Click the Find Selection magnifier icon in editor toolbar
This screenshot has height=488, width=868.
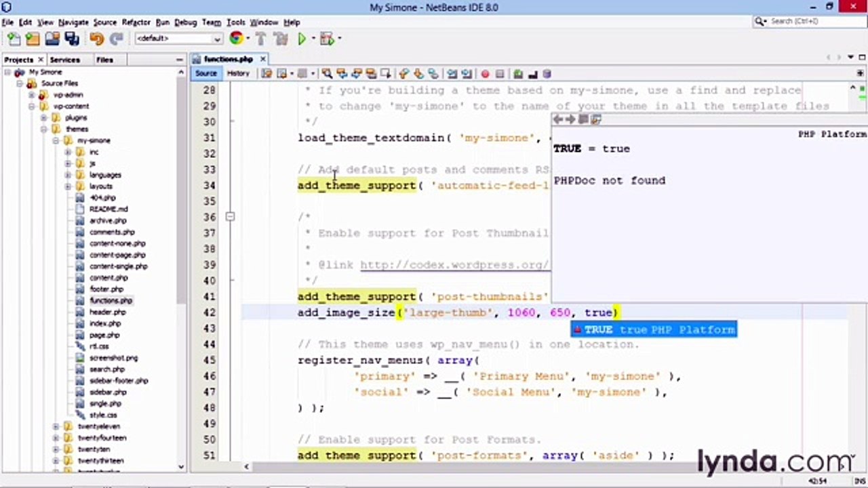pos(327,73)
